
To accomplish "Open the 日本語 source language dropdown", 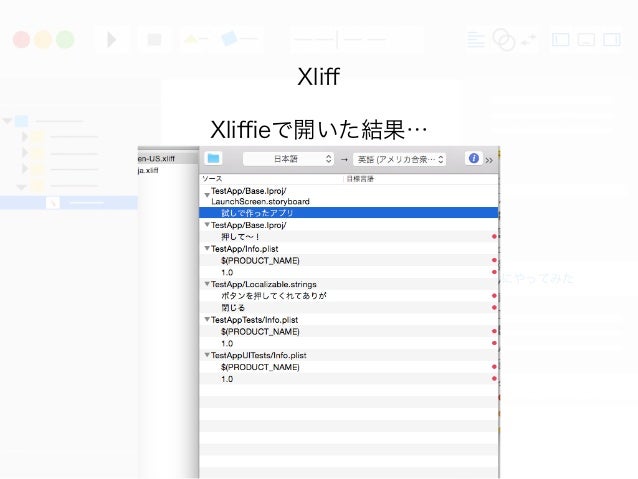I will click(x=288, y=159).
